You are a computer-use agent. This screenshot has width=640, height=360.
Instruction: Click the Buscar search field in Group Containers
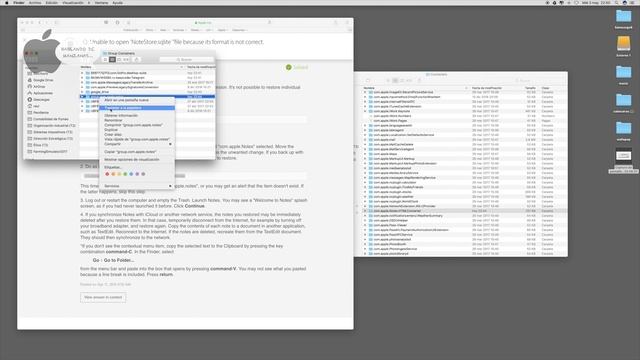(x=186, y=60)
